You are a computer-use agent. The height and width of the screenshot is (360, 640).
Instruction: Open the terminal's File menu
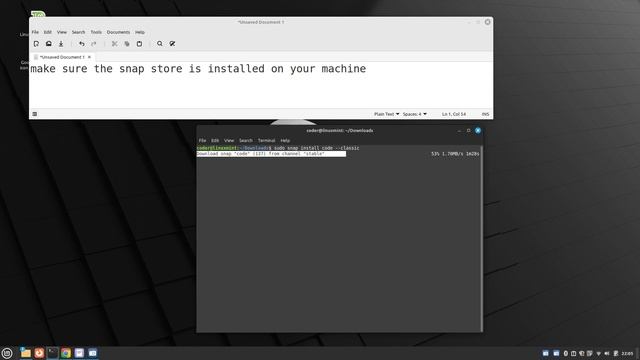[202, 140]
